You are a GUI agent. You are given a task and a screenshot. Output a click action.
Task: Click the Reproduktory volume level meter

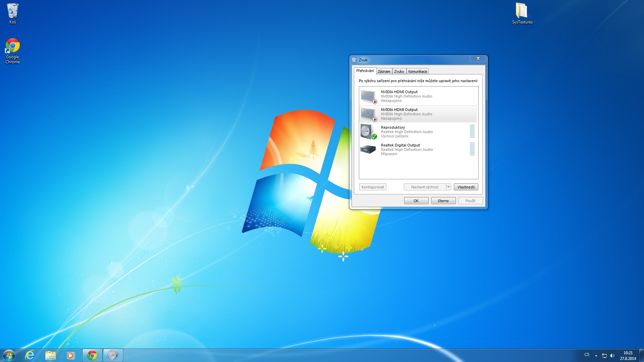(x=472, y=131)
